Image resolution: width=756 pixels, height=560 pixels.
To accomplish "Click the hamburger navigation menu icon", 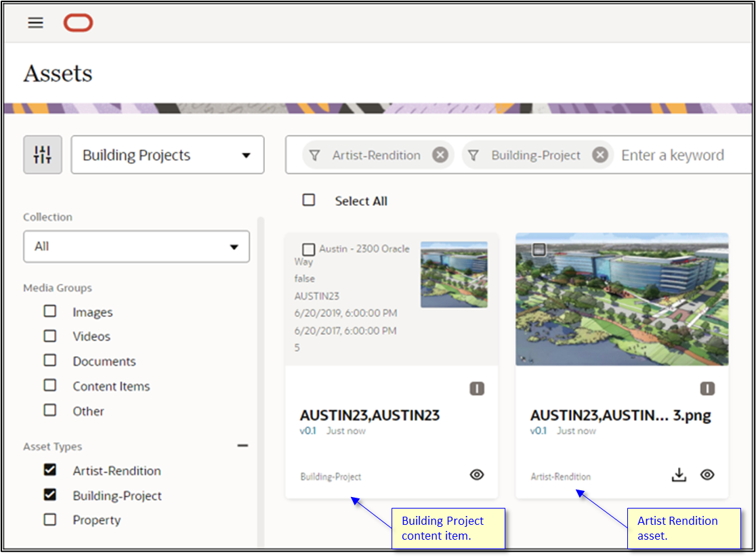I will click(x=35, y=22).
